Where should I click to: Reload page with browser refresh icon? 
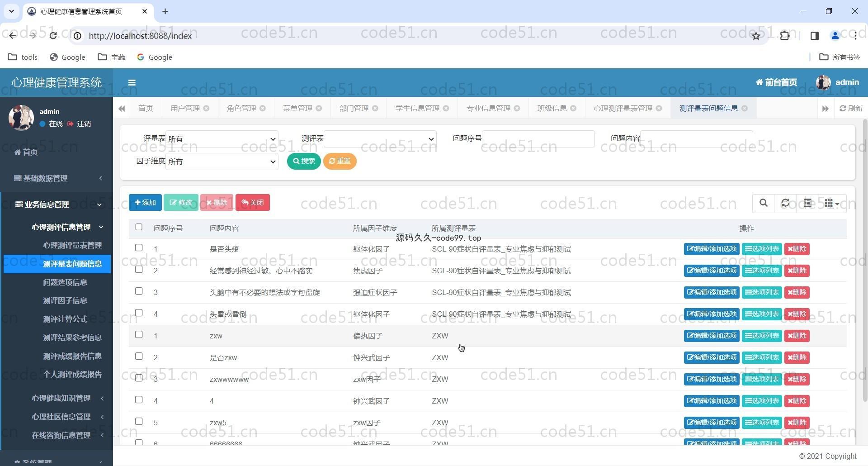tap(53, 36)
